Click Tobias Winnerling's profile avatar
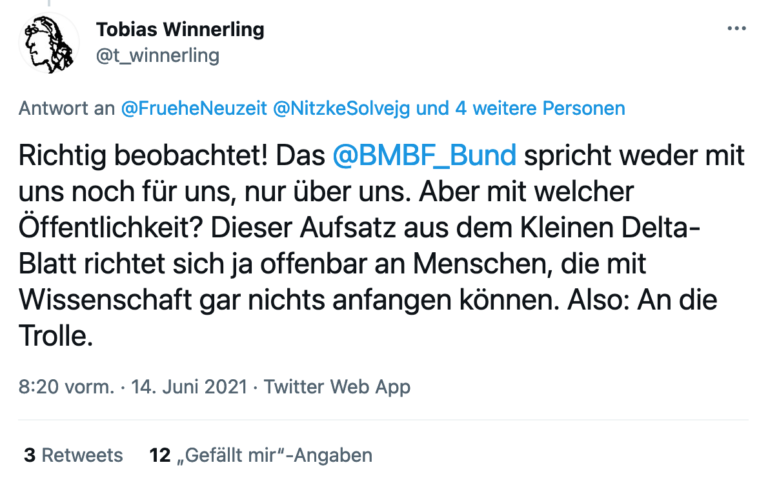 pyautogui.click(x=49, y=43)
